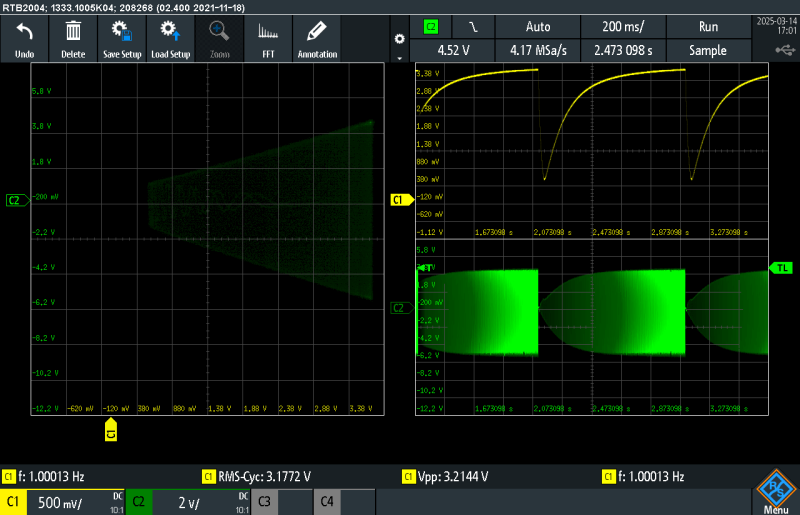Open the 200 ms/ timebase setting
This screenshot has width=800, height=515.
[x=624, y=27]
